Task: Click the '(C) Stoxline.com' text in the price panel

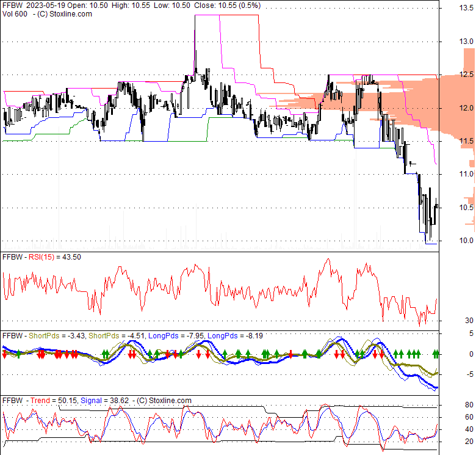Action: (64, 14)
